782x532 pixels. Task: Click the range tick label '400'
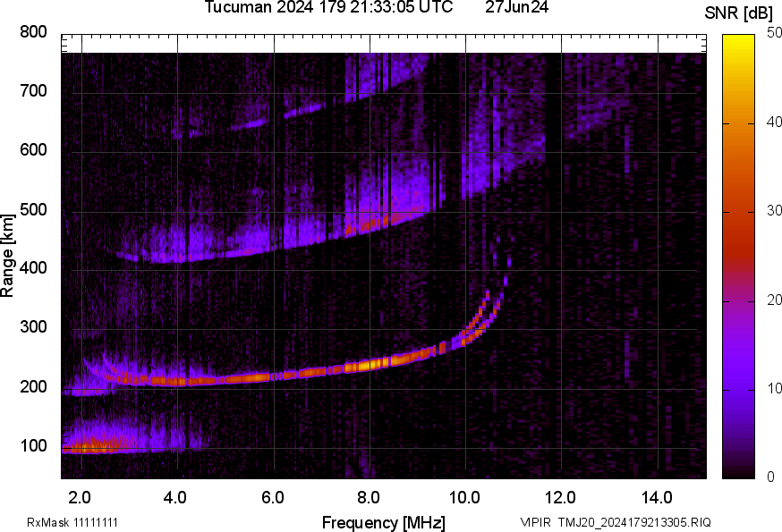(33, 268)
